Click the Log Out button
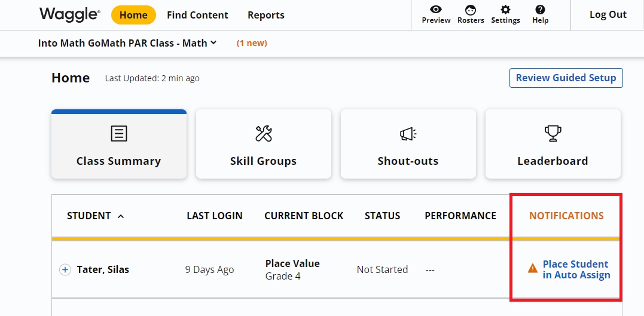 [x=608, y=15]
